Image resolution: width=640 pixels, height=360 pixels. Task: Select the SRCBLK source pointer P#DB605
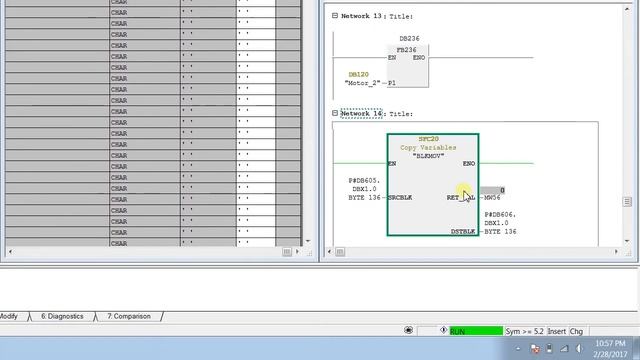coord(364,189)
